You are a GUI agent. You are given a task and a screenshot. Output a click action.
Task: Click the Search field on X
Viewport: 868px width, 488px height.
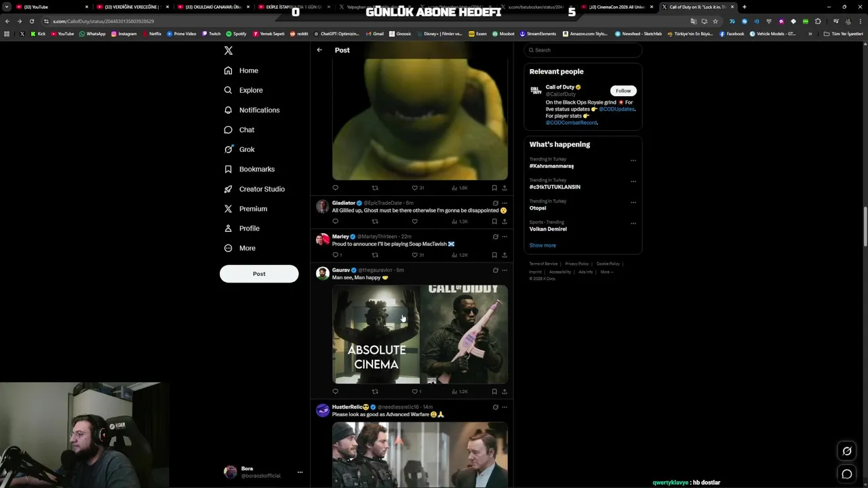[x=583, y=50]
